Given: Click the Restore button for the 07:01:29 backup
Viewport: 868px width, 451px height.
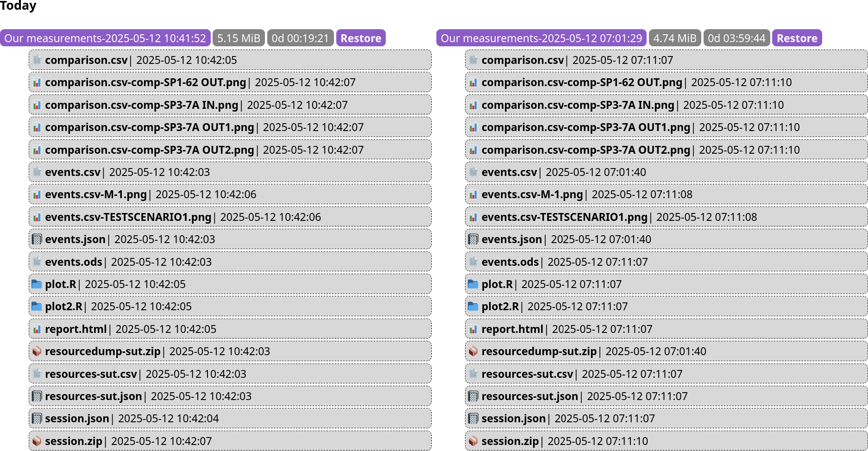Looking at the screenshot, I should tap(797, 38).
